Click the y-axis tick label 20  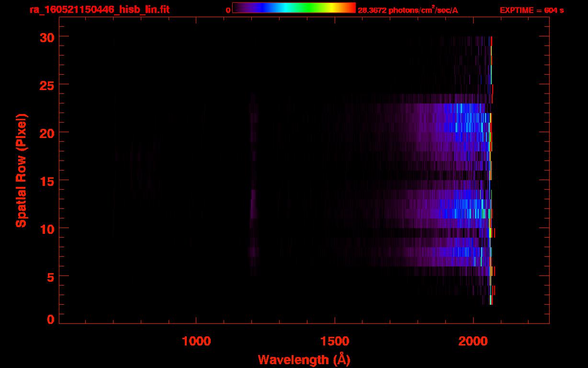click(x=47, y=133)
